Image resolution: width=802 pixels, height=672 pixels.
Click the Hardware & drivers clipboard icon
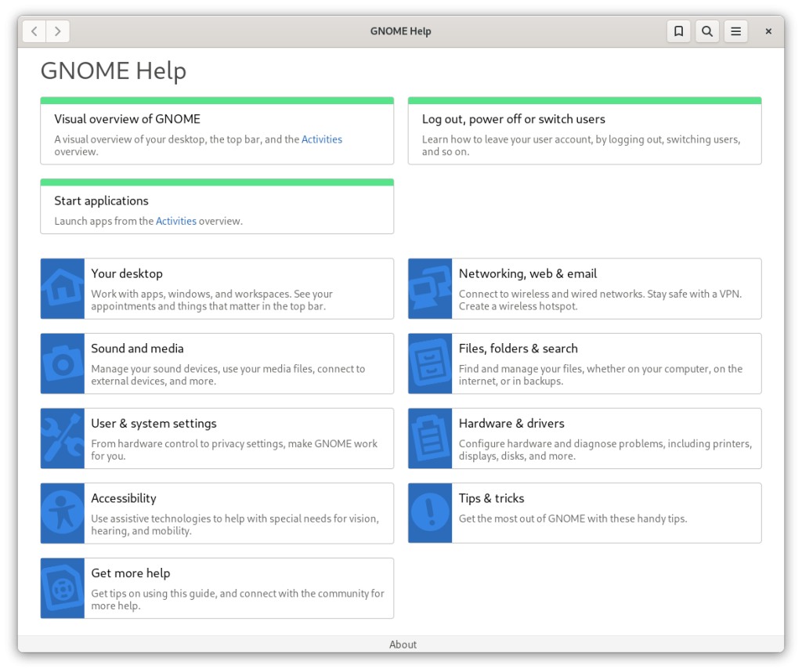(430, 439)
